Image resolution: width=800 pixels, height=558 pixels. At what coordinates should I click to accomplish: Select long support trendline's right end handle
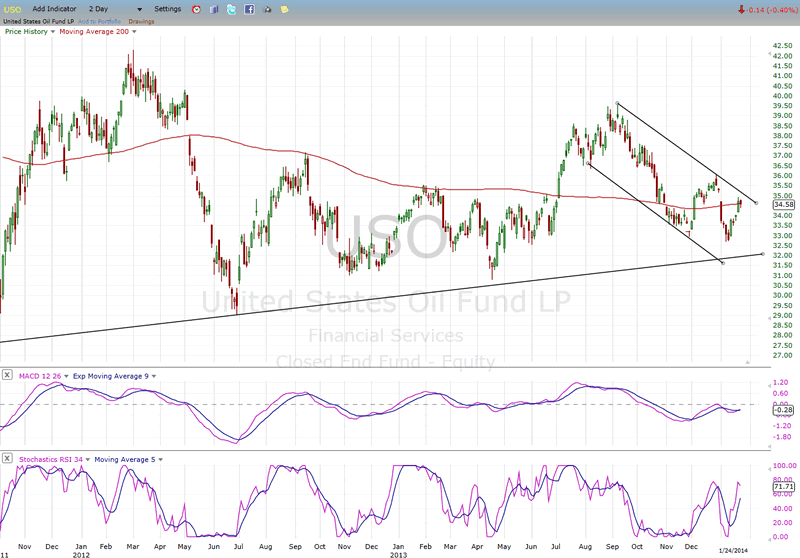[x=763, y=253]
